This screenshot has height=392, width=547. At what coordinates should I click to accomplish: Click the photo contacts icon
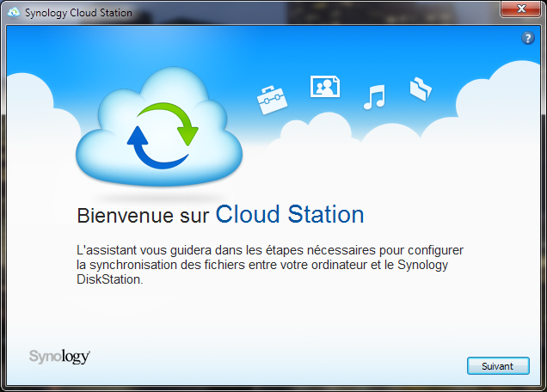pyautogui.click(x=325, y=86)
